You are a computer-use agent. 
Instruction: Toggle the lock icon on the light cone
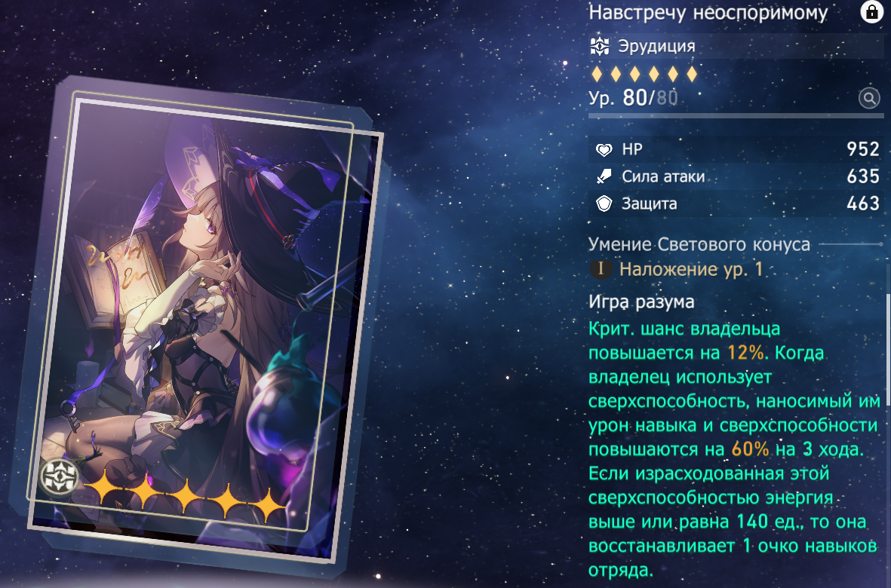click(871, 11)
